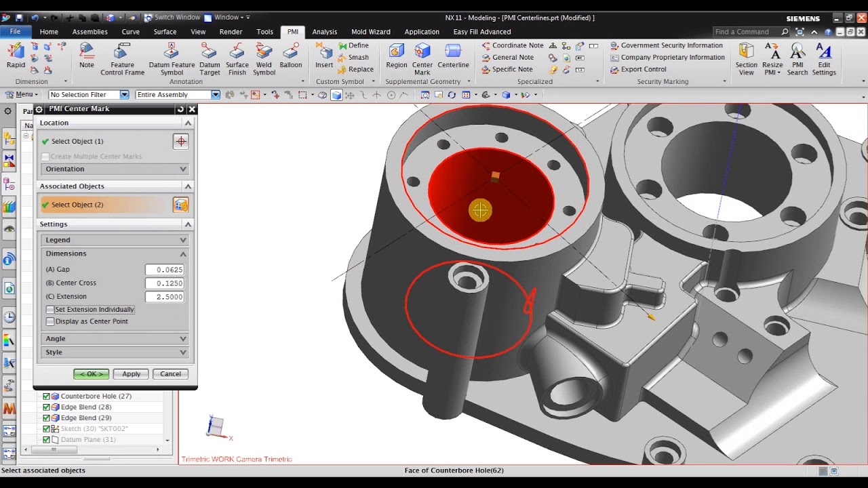This screenshot has width=868, height=488.
Task: Select the Center Mark tool
Action: 422,60
